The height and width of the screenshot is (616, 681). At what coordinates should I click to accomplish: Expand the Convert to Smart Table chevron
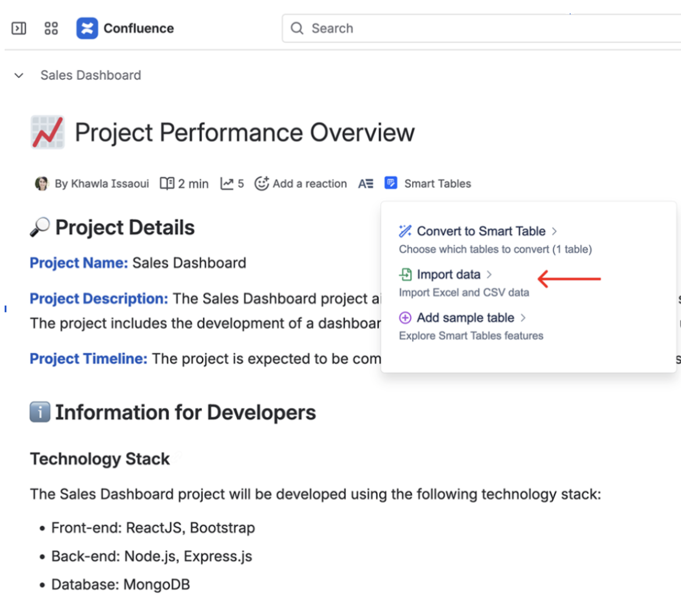(x=554, y=231)
